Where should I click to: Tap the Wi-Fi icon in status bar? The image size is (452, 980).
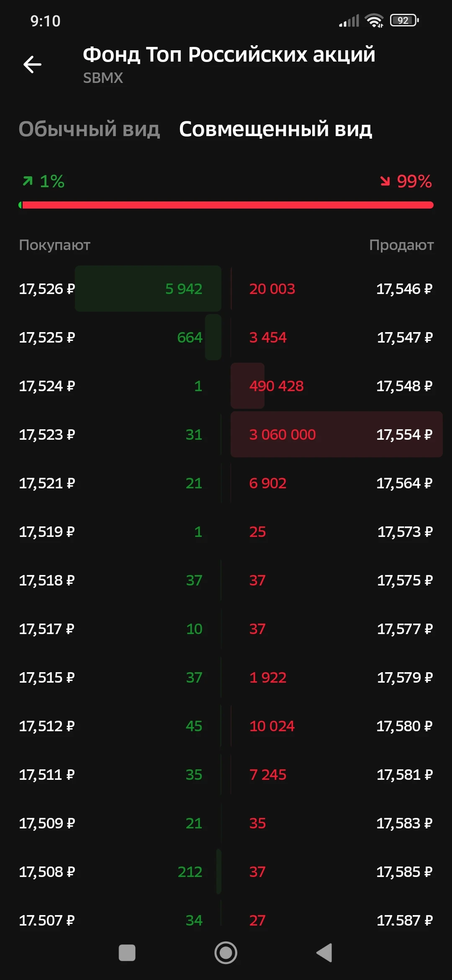point(374,21)
